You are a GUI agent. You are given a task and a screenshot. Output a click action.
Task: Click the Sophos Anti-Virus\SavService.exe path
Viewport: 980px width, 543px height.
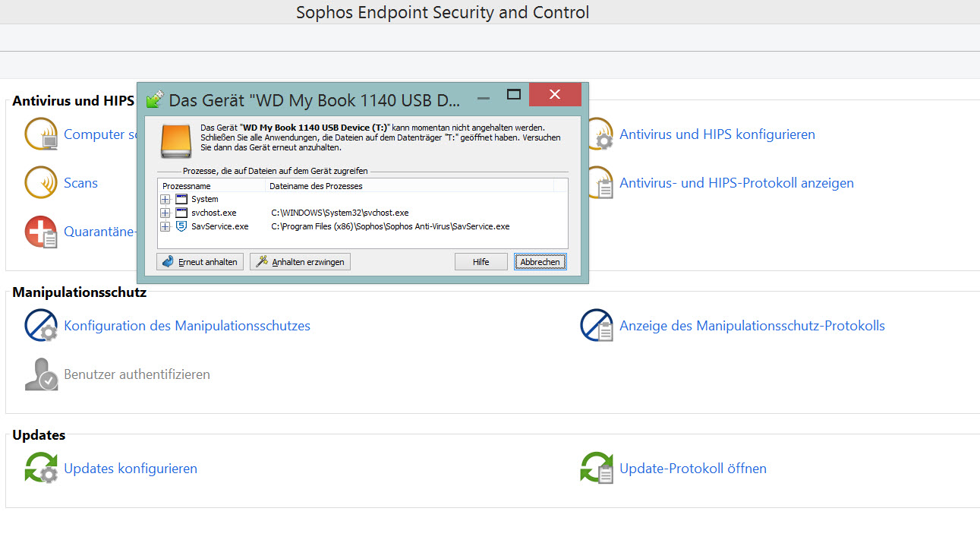pyautogui.click(x=390, y=226)
